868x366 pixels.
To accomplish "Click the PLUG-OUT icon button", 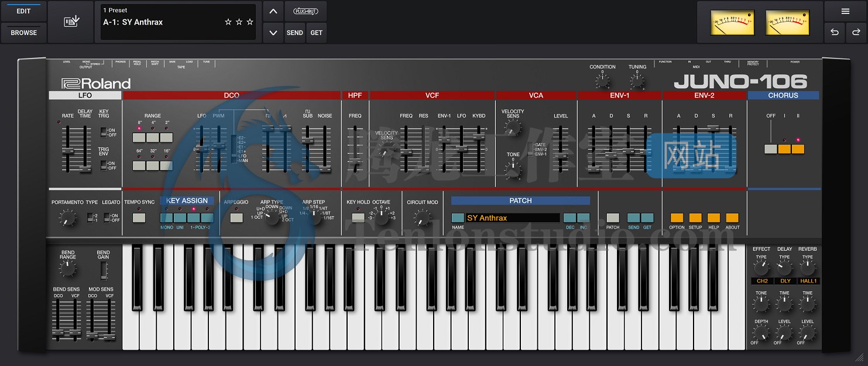I will pos(306,11).
